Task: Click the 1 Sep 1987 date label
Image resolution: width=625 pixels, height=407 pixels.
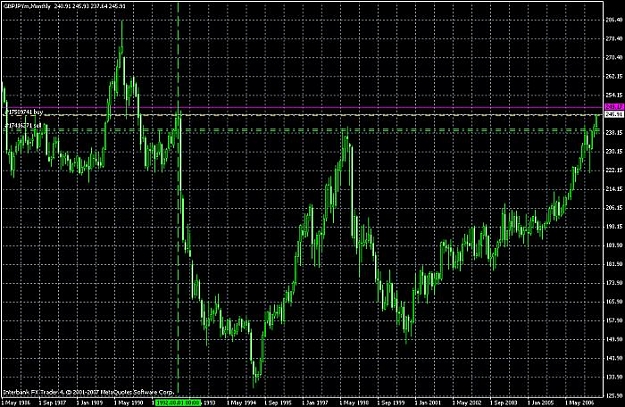Action: click(54, 403)
